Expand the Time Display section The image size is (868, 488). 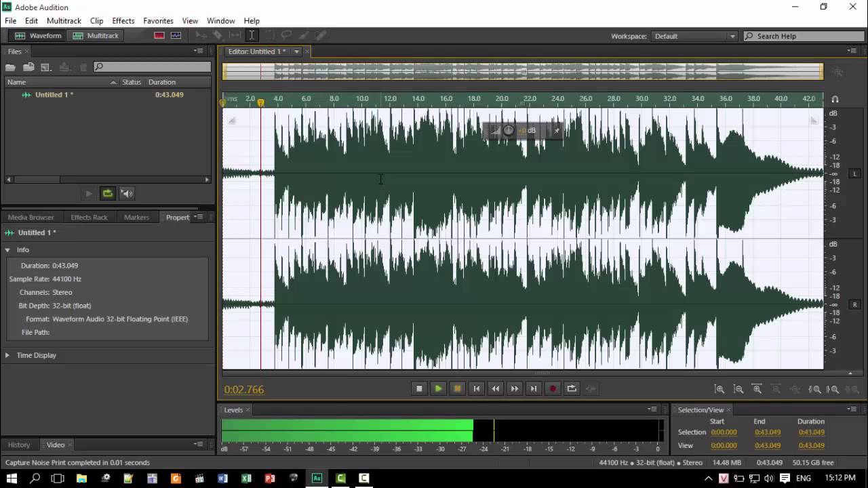pyautogui.click(x=7, y=355)
